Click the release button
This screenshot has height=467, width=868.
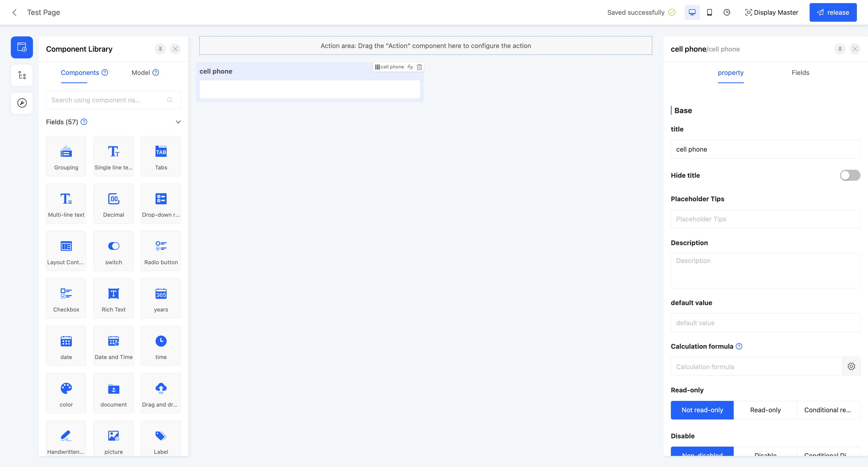[x=833, y=12]
